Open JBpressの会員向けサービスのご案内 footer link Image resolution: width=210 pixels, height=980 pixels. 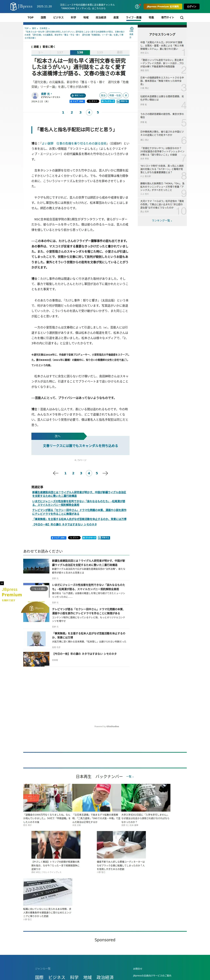coord(152,975)
